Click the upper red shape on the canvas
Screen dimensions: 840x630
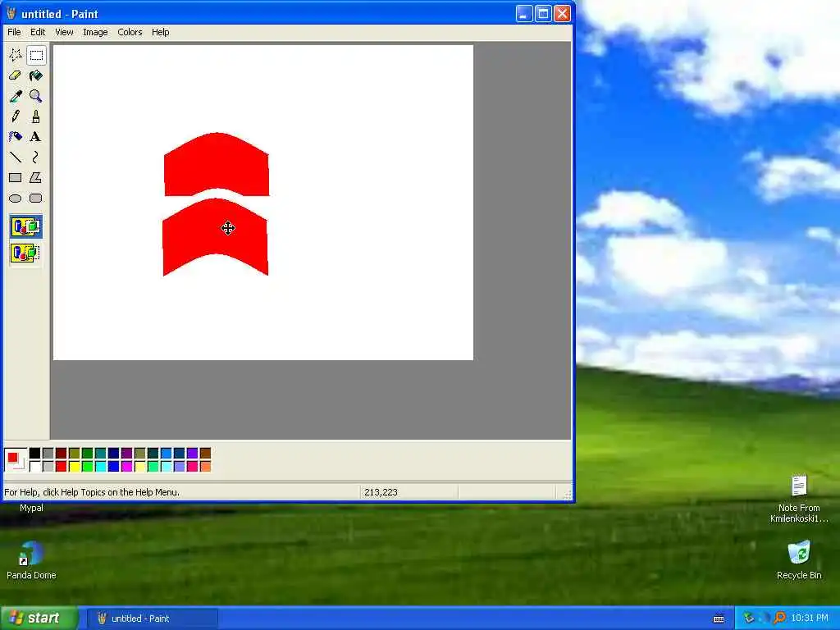(x=217, y=163)
